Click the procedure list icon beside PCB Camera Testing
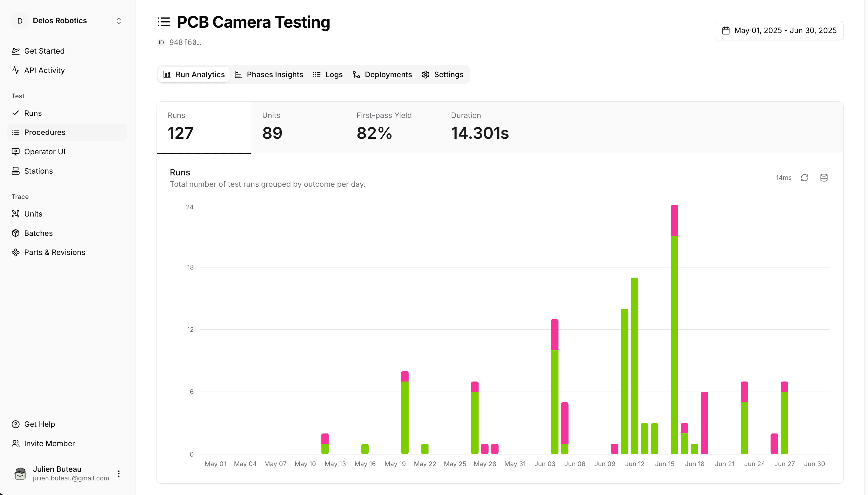 [x=164, y=21]
